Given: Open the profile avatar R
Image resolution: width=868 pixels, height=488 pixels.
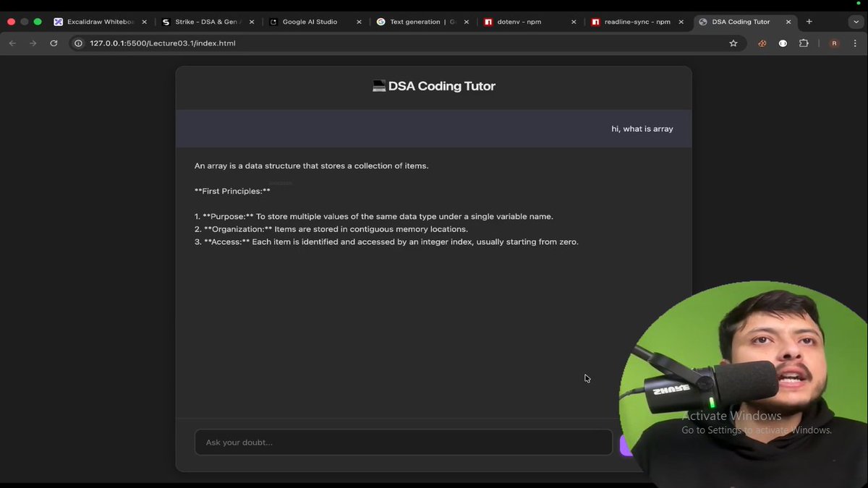Looking at the screenshot, I should tap(834, 43).
